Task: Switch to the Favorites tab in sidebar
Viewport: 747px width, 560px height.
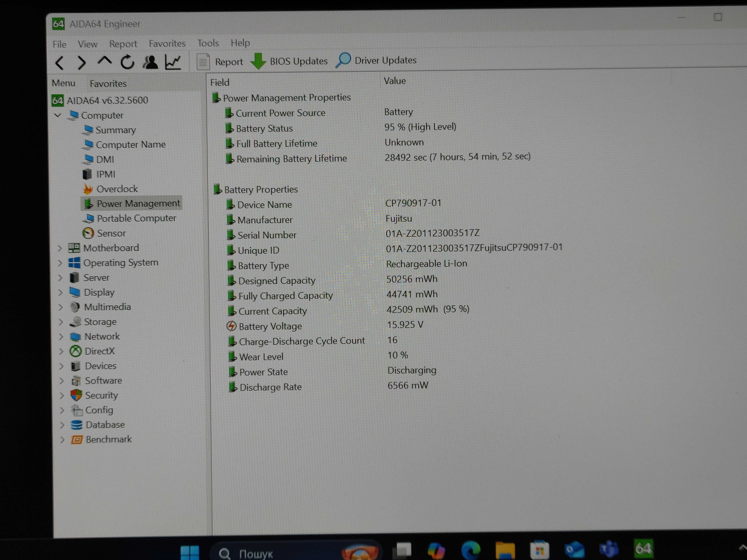Action: 108,83
